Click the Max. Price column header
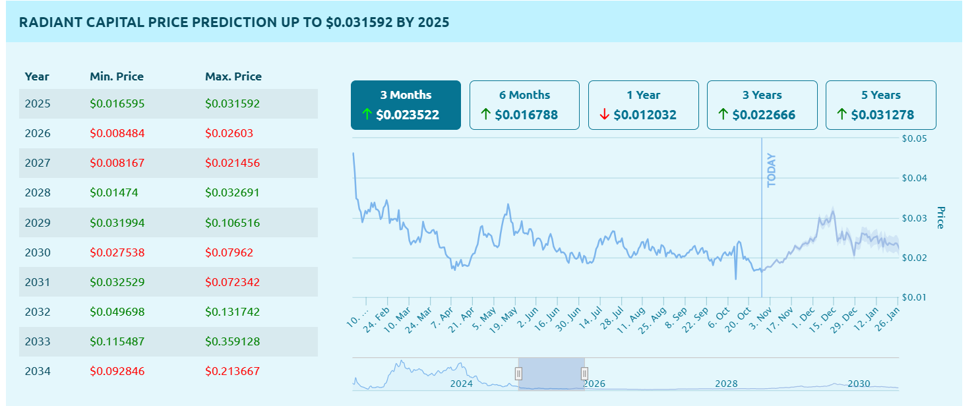980x406 pixels. tap(233, 76)
